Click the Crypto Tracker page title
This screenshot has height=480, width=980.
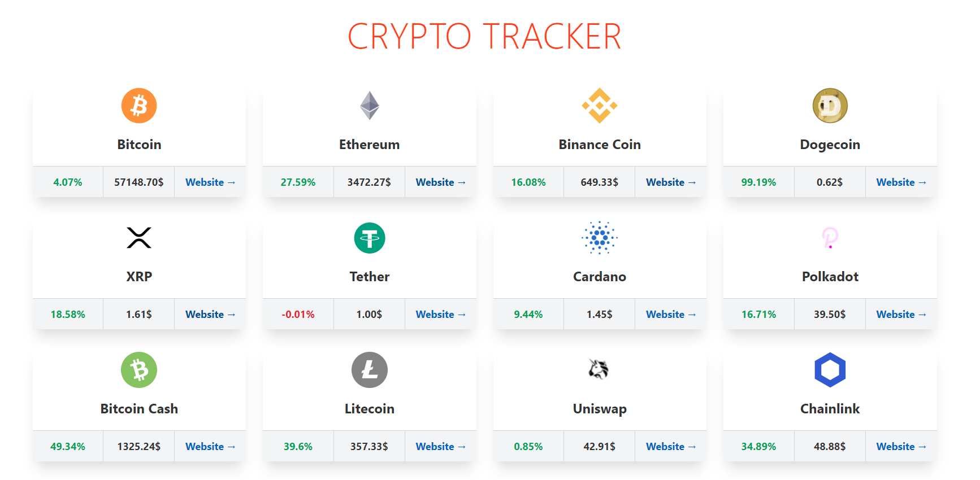click(484, 37)
